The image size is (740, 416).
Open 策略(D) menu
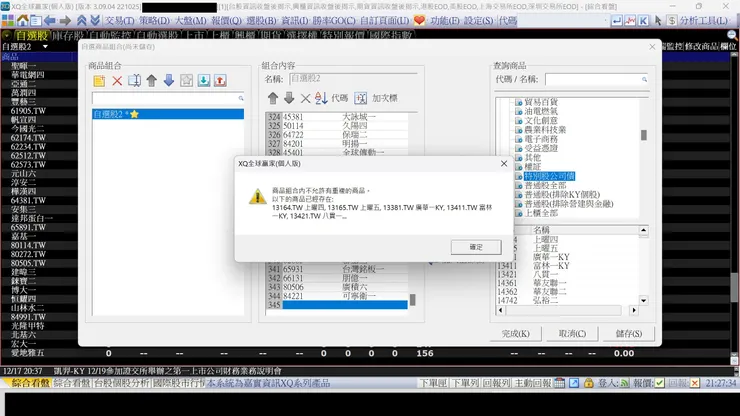[154, 21]
